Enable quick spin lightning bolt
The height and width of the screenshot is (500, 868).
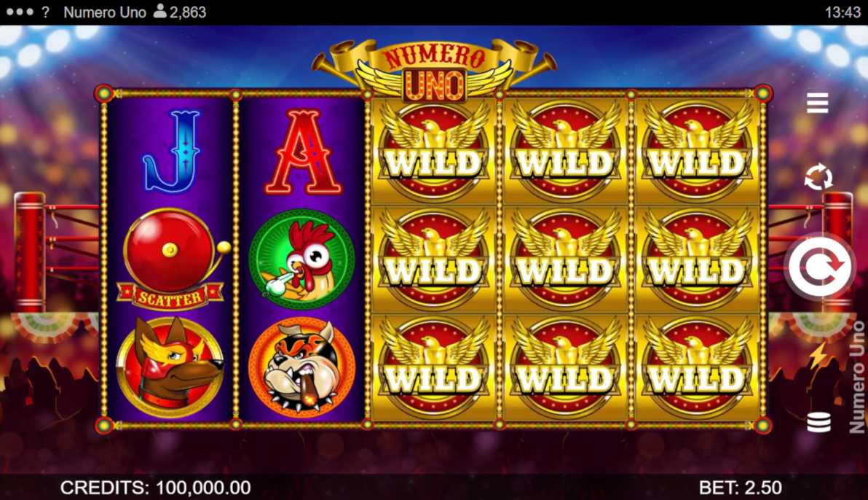pos(818,356)
